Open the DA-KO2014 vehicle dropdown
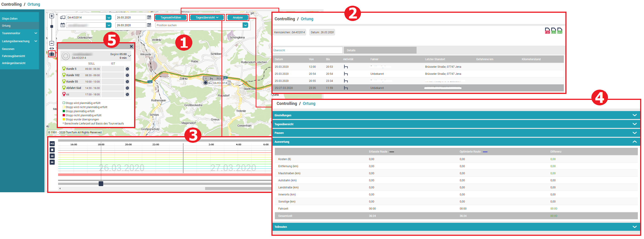This screenshot has height=239, width=644. point(108,18)
